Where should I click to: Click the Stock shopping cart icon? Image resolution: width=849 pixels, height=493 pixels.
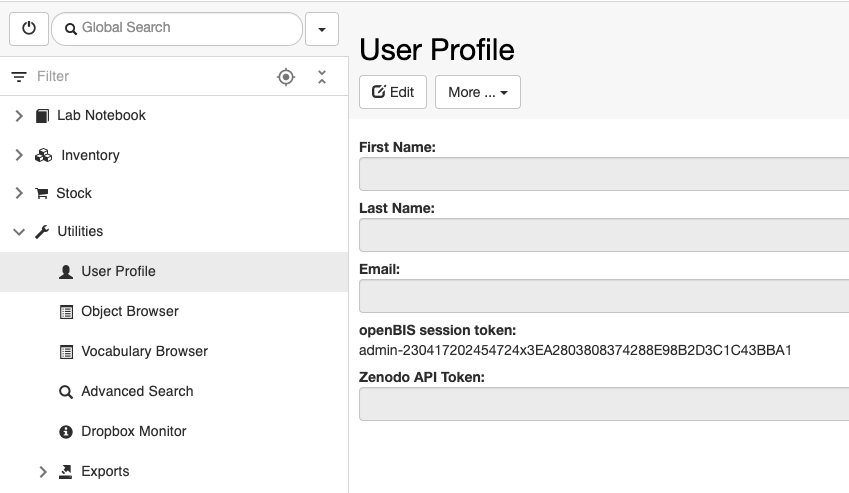[x=42, y=193]
